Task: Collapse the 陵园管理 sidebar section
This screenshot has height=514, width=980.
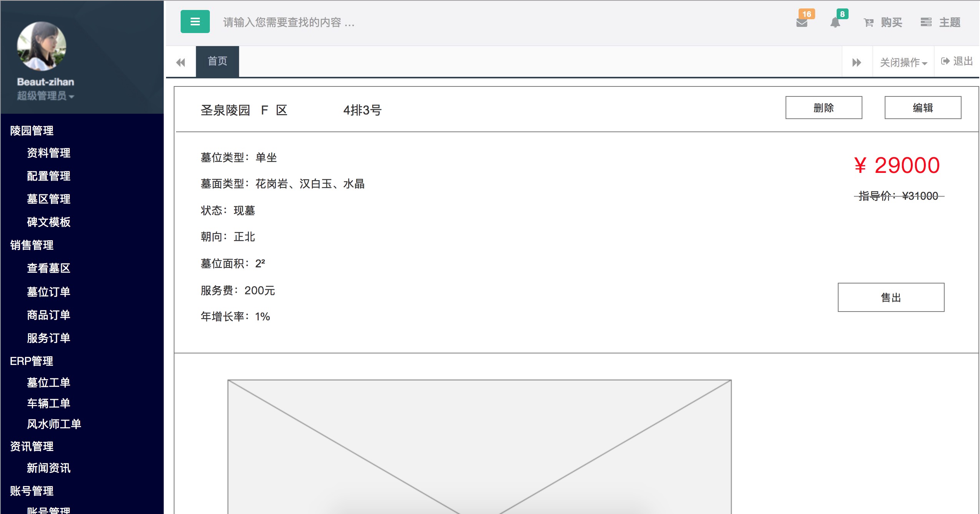Action: pos(32,131)
